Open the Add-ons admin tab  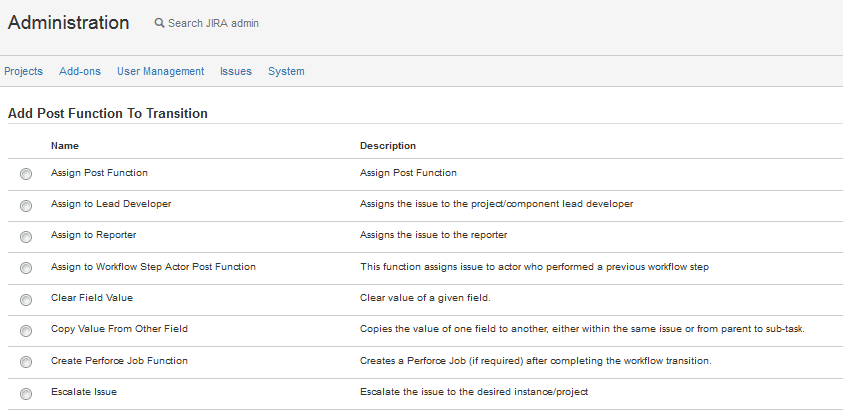(80, 71)
